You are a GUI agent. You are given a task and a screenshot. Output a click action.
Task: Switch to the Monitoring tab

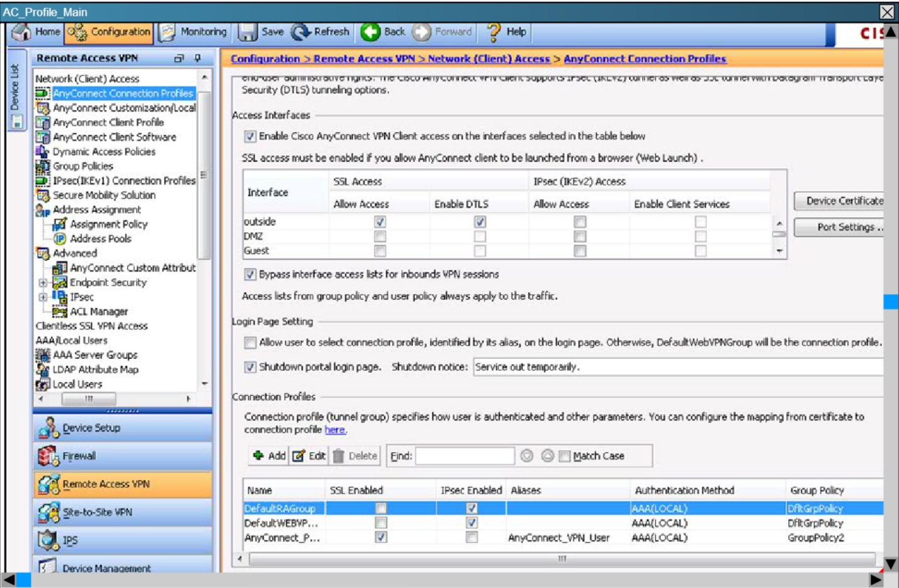coord(193,32)
